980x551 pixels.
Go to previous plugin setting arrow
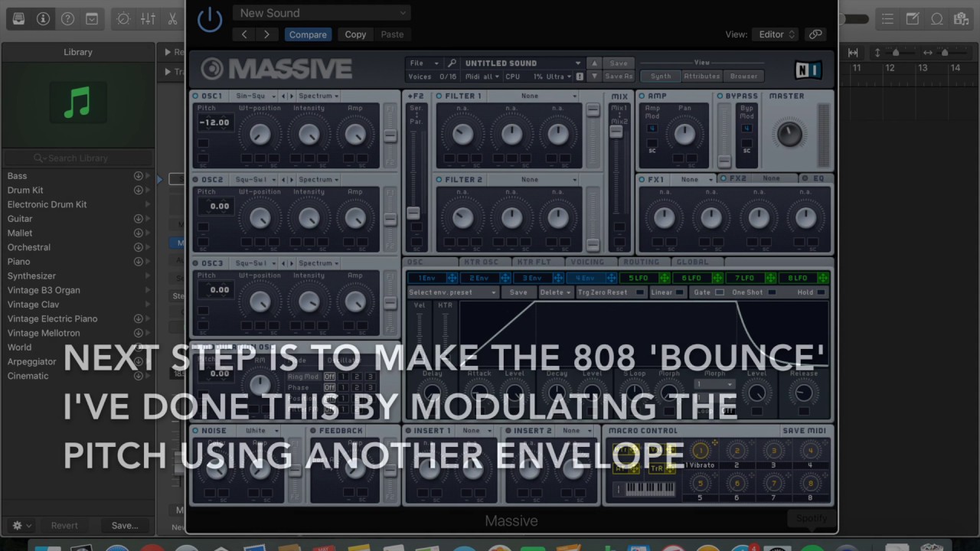244,34
